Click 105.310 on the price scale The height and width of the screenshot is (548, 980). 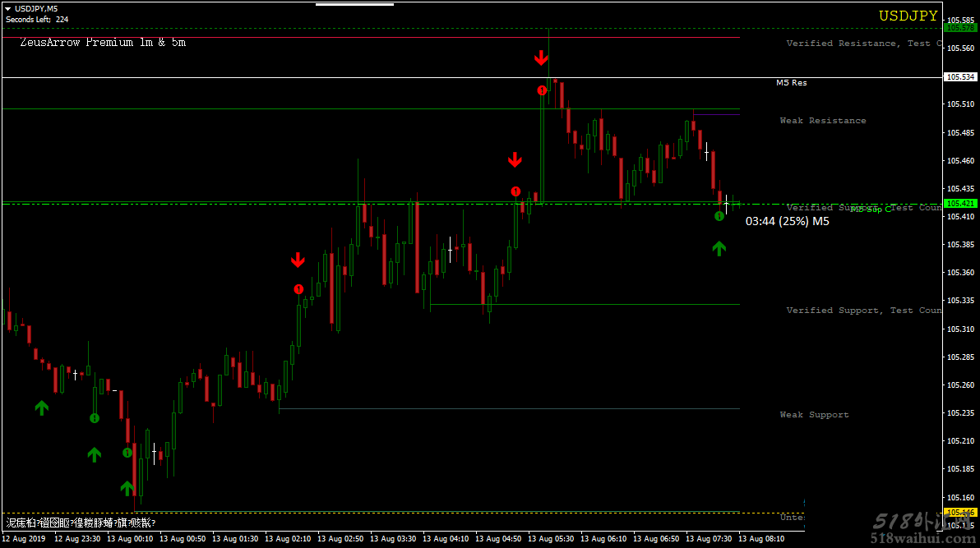[x=960, y=329]
